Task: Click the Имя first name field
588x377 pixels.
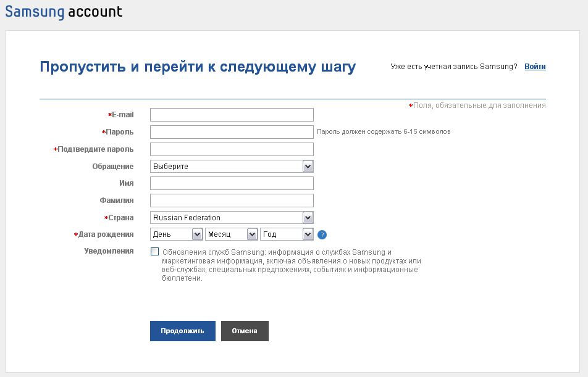Action: (x=232, y=183)
